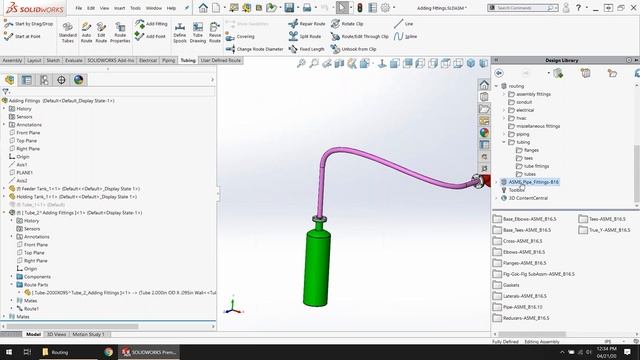Screen dimensions: 640x360
Task: Open Appearances task pane tab
Action: pos(484,133)
